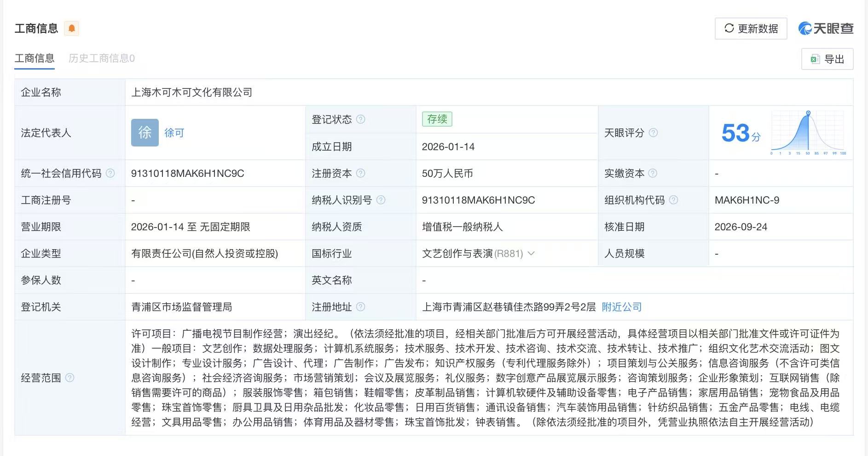Click help icon next to 注册资本
This screenshot has height=456, width=868.
click(x=361, y=173)
